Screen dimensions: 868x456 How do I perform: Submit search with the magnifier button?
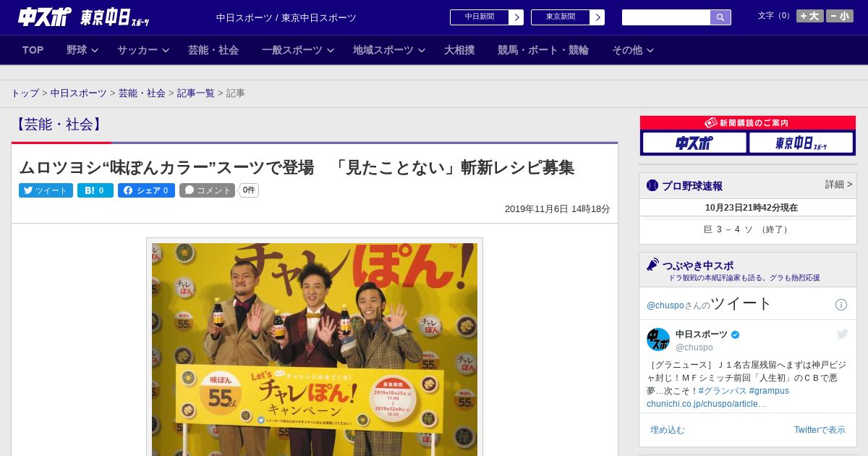pyautogui.click(x=720, y=17)
